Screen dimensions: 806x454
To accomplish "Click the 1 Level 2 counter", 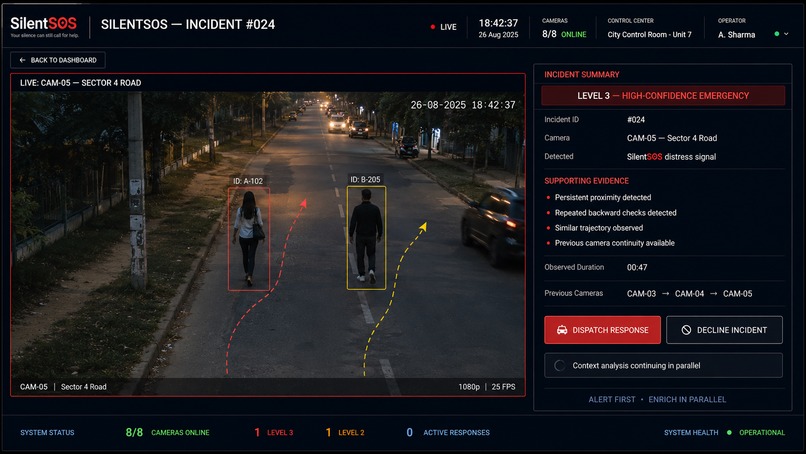I will tap(345, 432).
